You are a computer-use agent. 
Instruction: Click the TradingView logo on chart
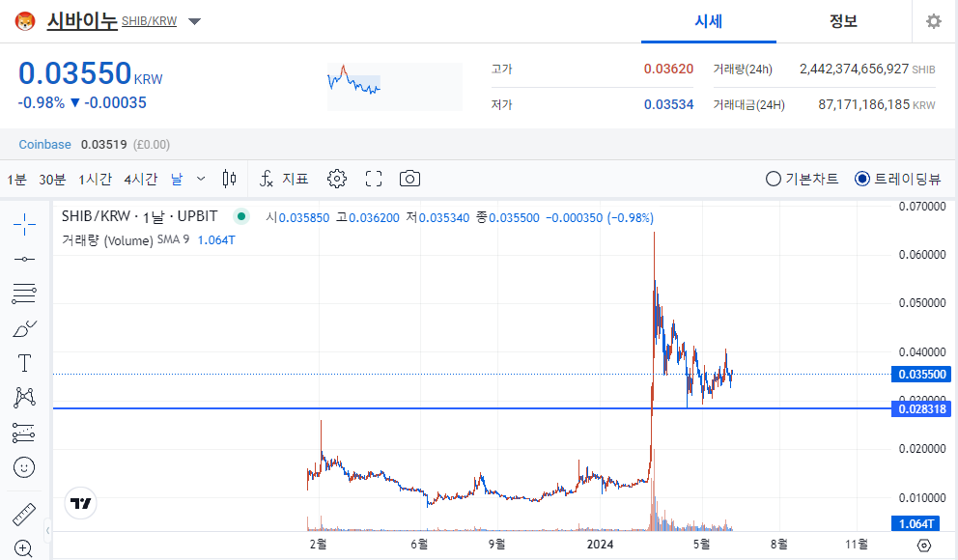point(81,503)
